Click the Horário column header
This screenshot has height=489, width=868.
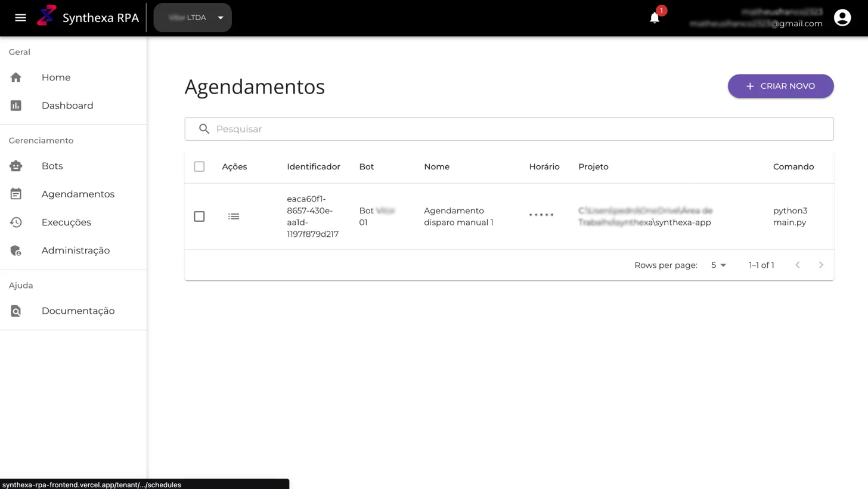pyautogui.click(x=544, y=166)
